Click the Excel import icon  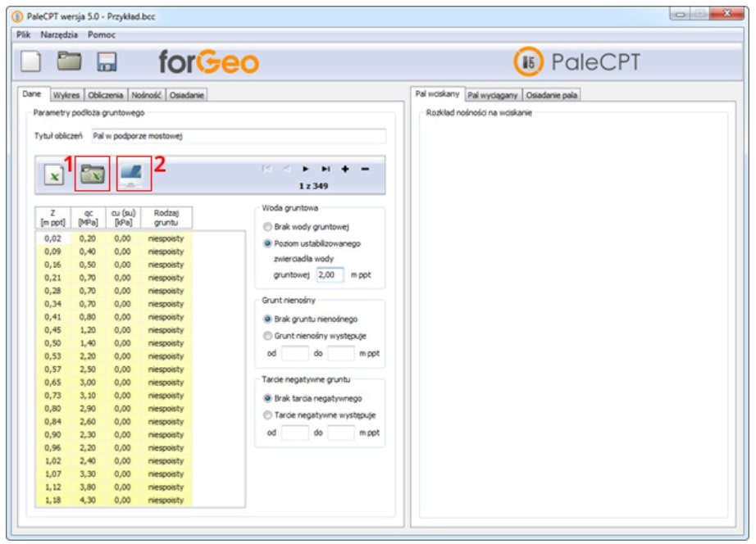pos(53,174)
